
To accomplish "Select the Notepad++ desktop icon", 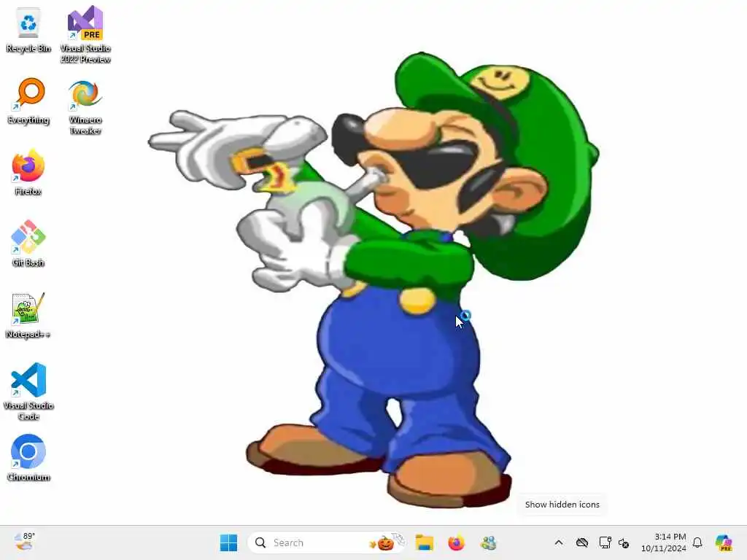I will 28,315.
